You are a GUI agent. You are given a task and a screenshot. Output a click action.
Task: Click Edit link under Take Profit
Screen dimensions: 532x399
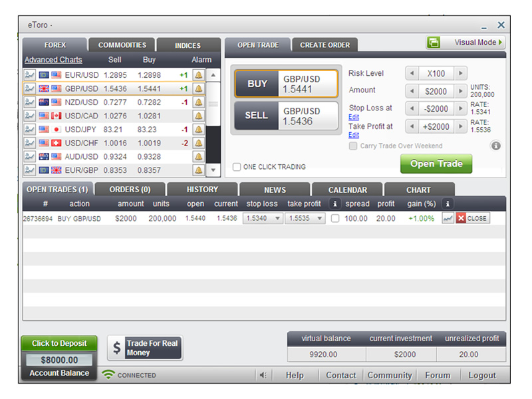pyautogui.click(x=354, y=135)
